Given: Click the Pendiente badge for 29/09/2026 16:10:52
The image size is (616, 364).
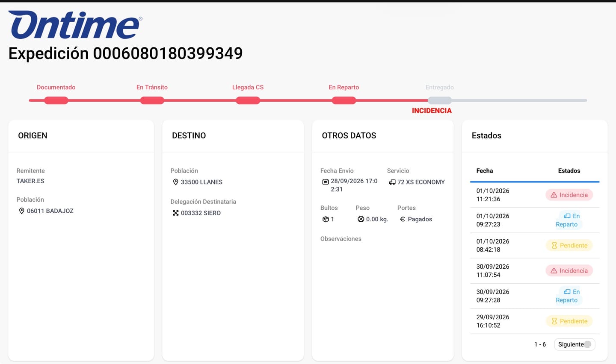Looking at the screenshot, I should 569,321.
